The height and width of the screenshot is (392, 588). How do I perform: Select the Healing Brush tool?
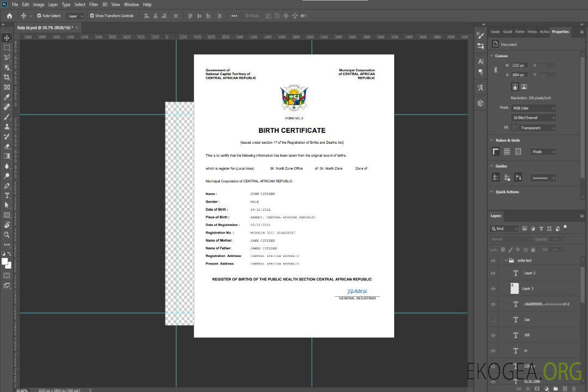coord(7,107)
